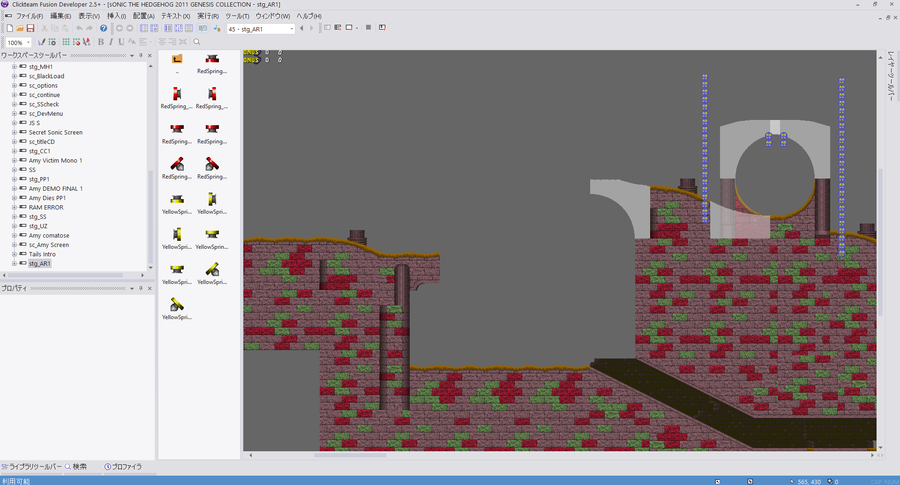This screenshot has height=485, width=900.
Task: Save the project with the red floppy icon
Action: (x=30, y=28)
